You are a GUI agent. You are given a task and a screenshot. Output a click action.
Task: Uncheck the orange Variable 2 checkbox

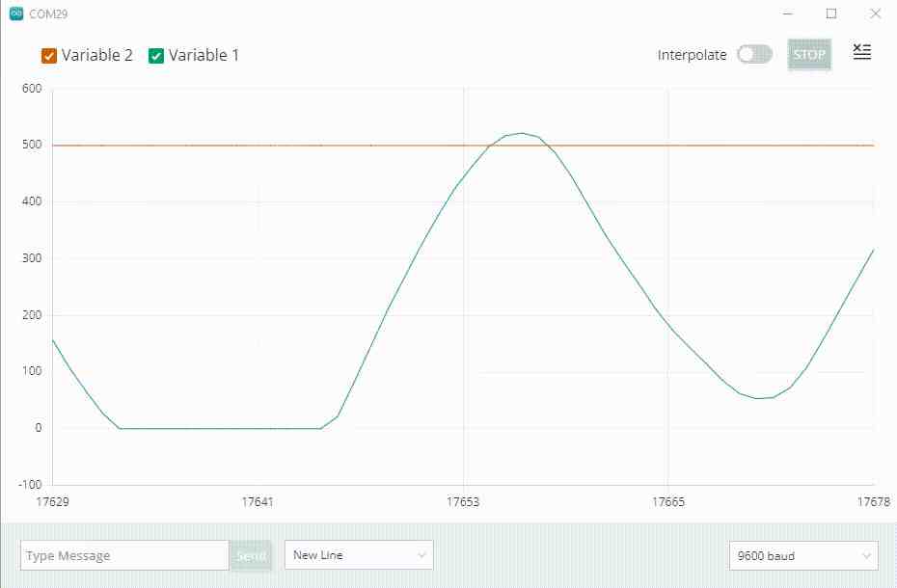[x=49, y=56]
